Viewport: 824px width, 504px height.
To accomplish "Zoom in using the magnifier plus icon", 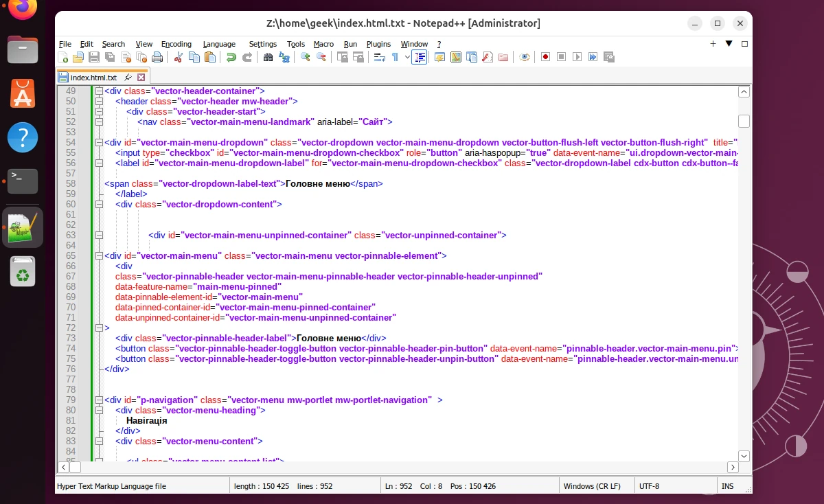I will [306, 57].
